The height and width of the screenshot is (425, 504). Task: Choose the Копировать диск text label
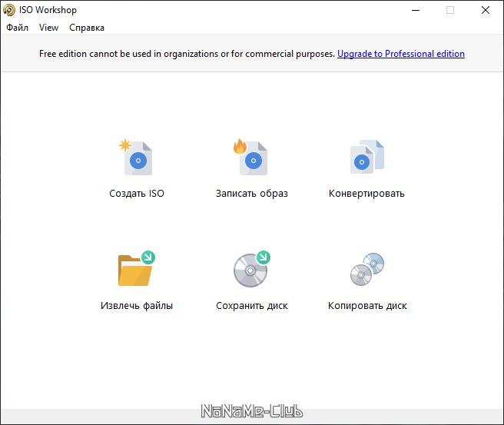(366, 306)
